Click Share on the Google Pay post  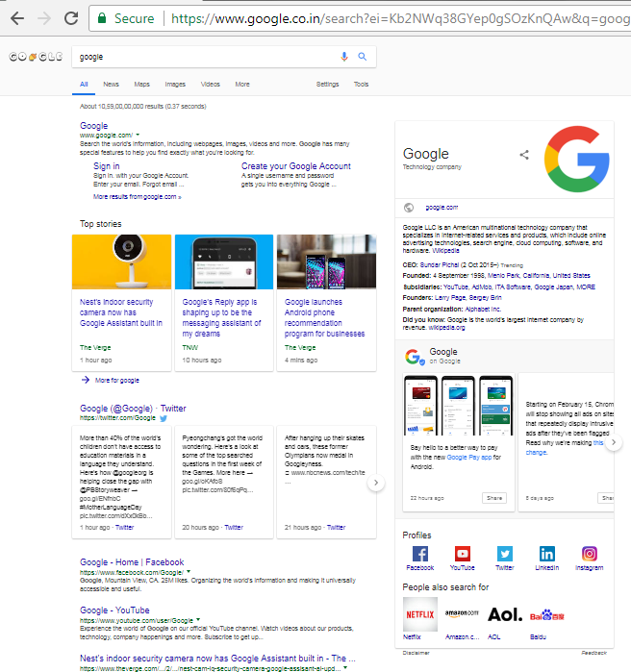tap(494, 498)
